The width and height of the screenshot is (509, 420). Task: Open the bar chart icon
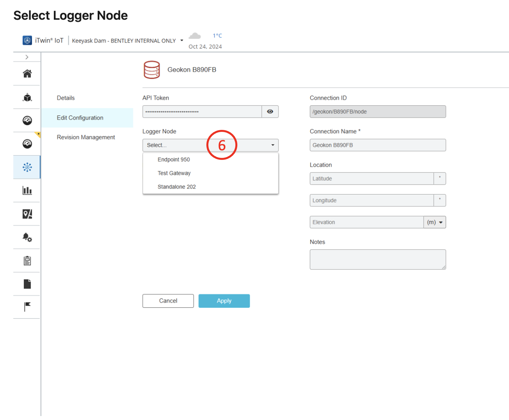point(27,190)
